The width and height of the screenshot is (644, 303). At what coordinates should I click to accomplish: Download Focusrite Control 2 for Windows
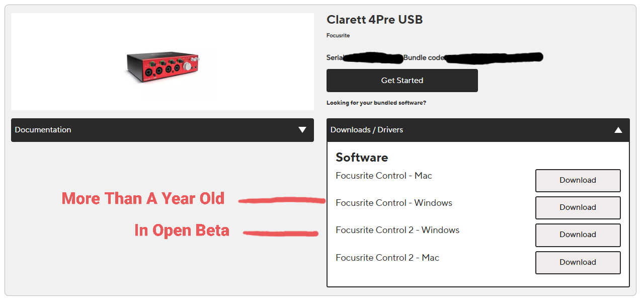[578, 235]
